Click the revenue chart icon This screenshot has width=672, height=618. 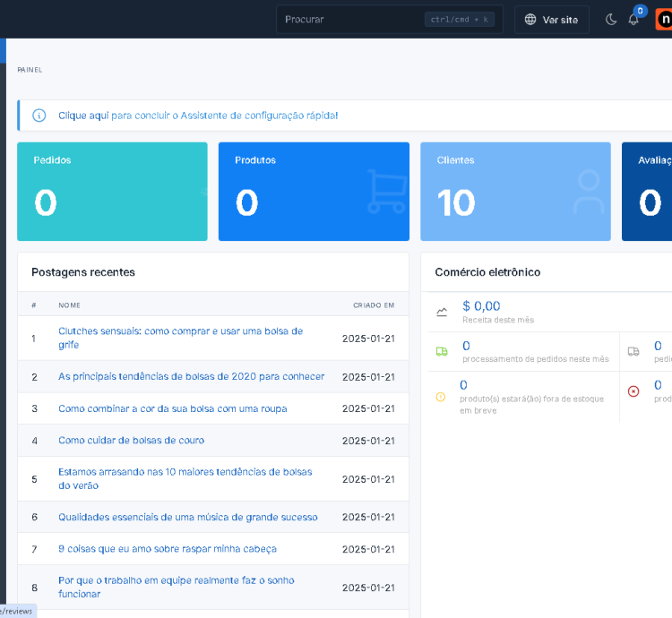click(x=442, y=313)
